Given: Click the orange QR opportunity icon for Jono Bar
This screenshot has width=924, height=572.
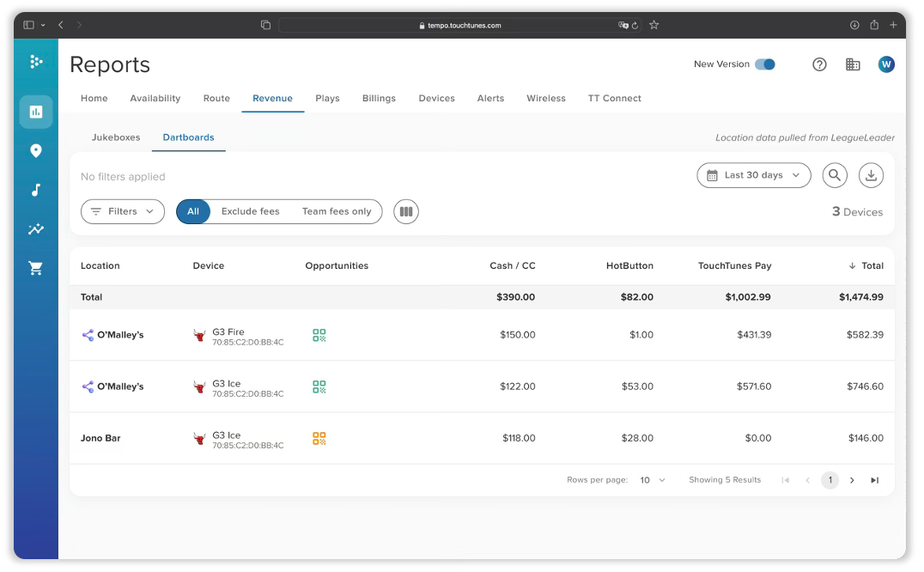Looking at the screenshot, I should pyautogui.click(x=319, y=438).
